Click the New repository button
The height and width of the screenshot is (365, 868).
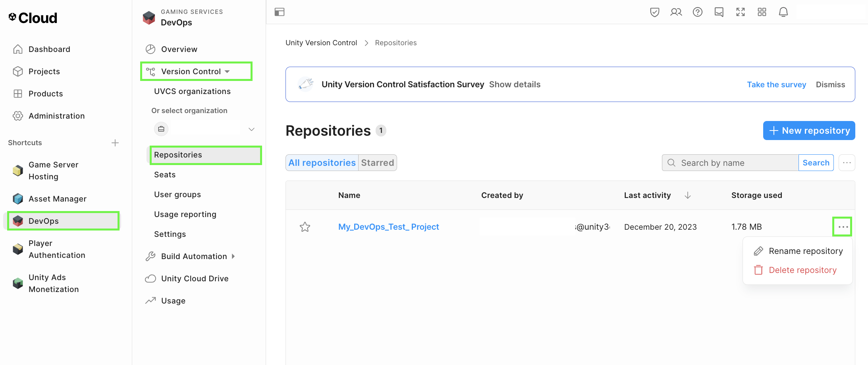(x=809, y=131)
